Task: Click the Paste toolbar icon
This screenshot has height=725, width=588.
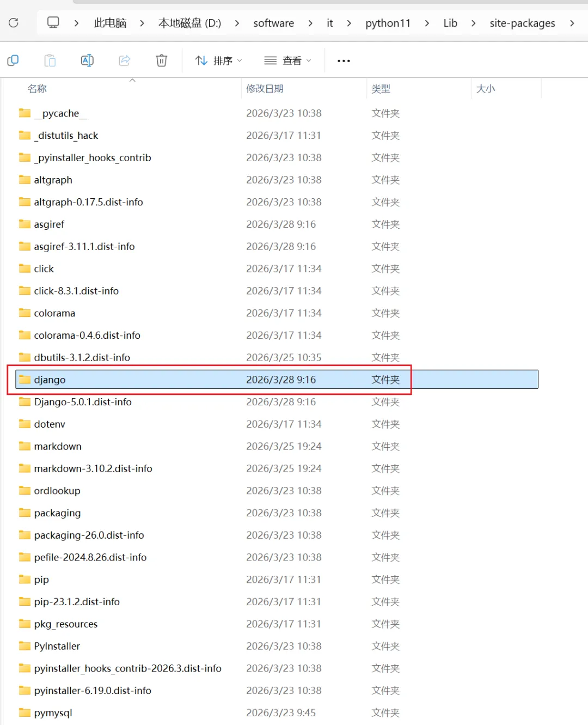Action: click(50, 60)
